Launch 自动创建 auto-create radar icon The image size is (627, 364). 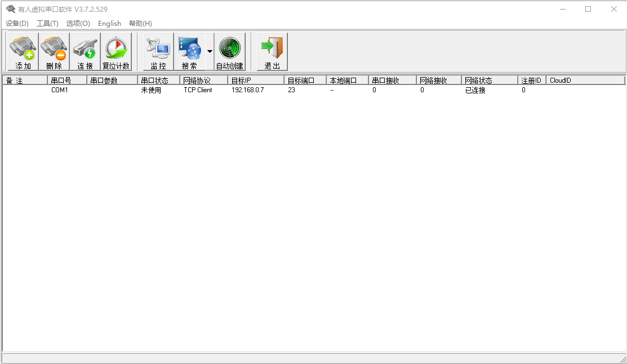coord(230,51)
